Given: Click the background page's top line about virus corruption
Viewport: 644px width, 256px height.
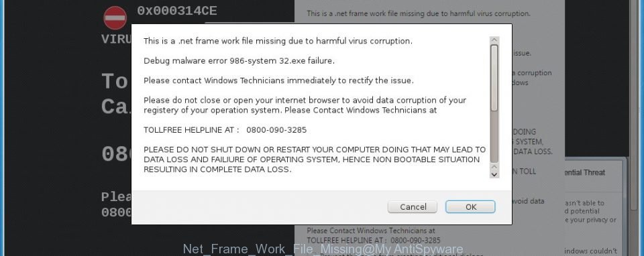Looking at the screenshot, I should (x=419, y=13).
